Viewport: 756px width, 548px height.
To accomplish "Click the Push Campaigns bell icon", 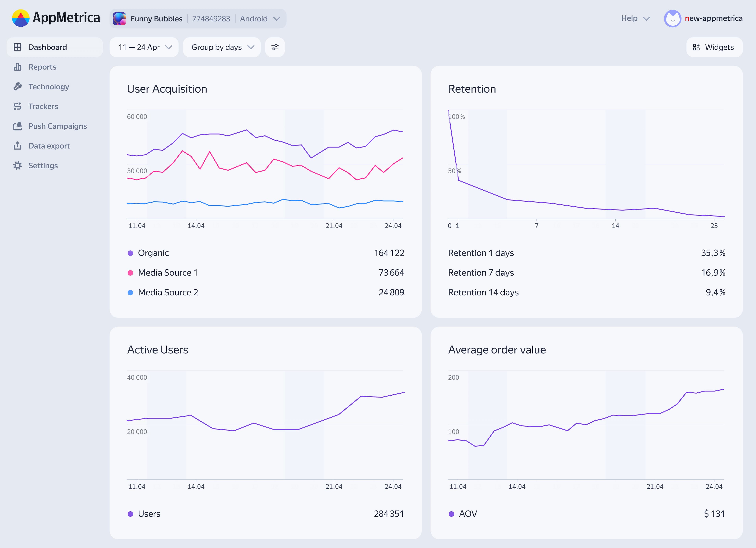I will pos(17,126).
